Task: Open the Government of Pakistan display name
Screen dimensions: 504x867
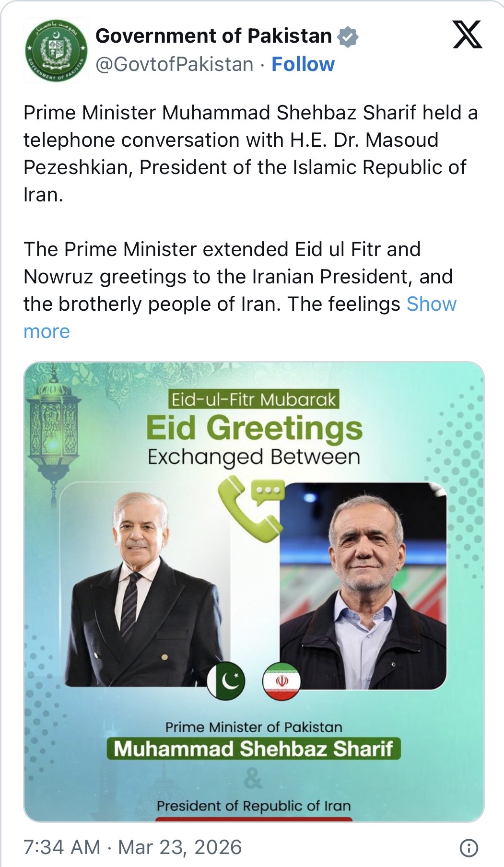Action: pyautogui.click(x=213, y=36)
